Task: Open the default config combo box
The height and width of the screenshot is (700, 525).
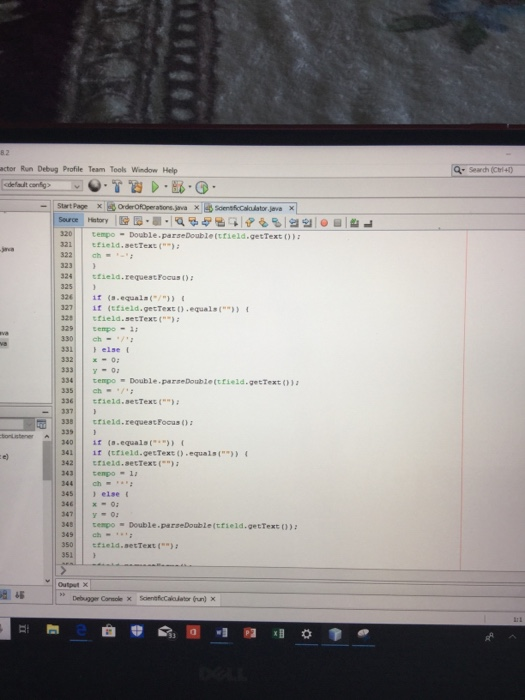Action: point(41,185)
